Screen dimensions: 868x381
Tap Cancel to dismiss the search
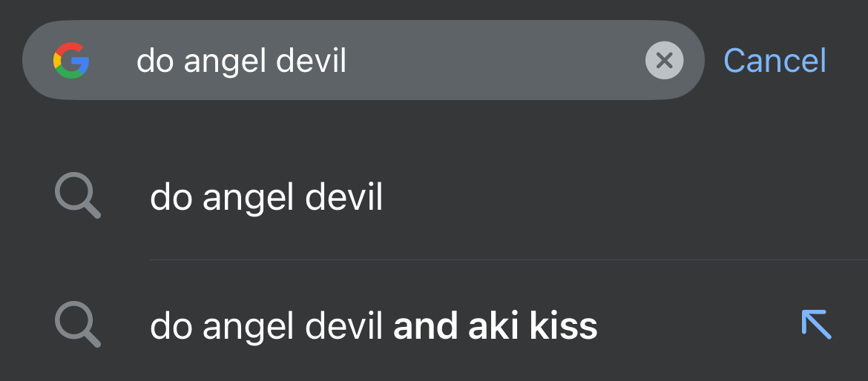775,61
